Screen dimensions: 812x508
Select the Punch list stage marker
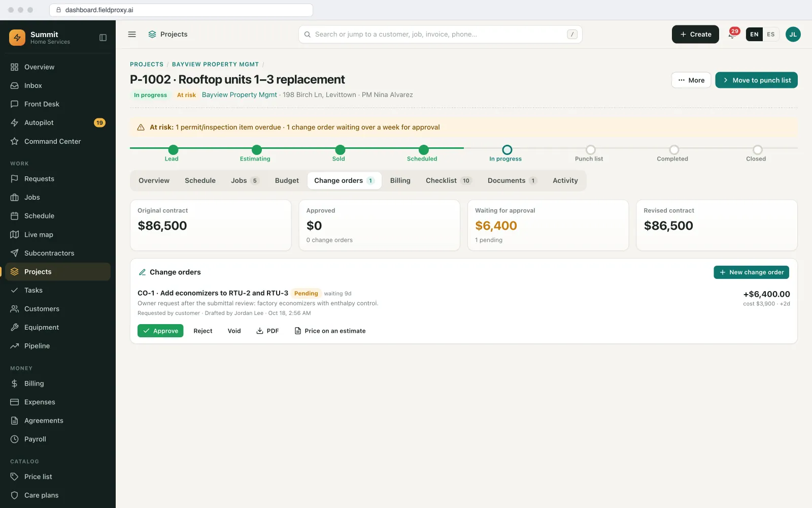click(x=590, y=150)
